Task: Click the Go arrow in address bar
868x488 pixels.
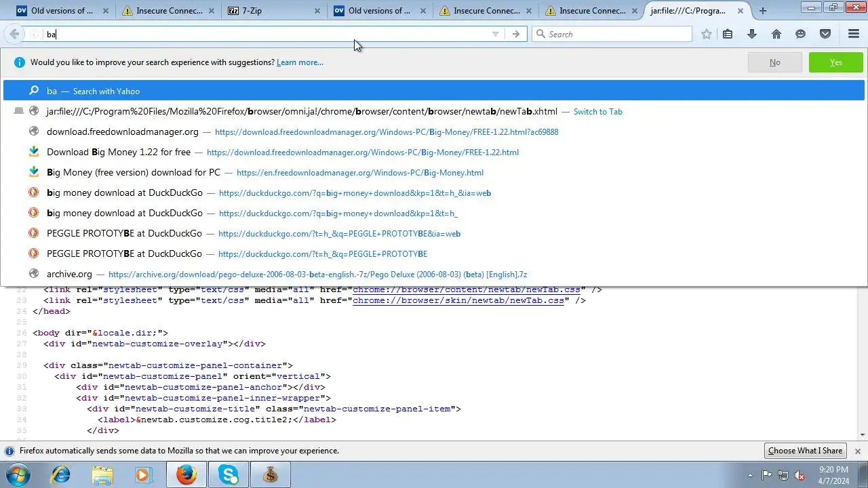Action: [x=516, y=34]
